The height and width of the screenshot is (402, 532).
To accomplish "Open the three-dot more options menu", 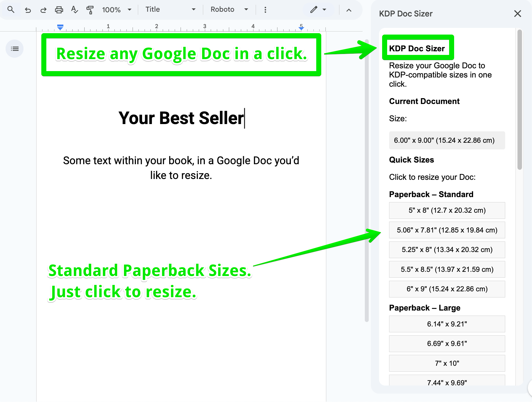I will [x=265, y=10].
